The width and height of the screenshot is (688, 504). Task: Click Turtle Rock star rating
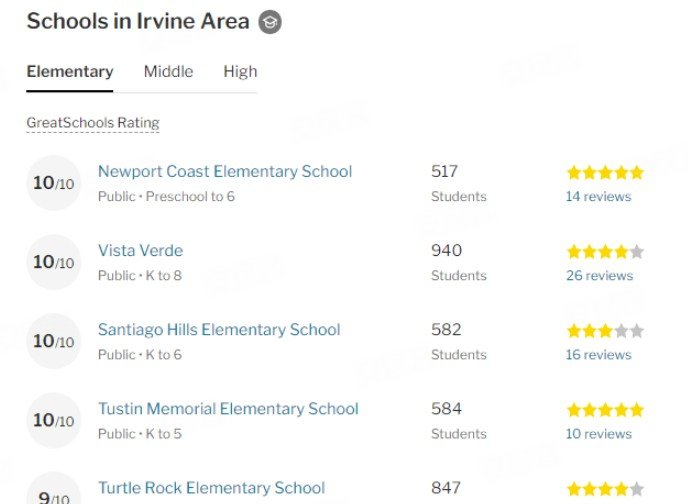[605, 489]
